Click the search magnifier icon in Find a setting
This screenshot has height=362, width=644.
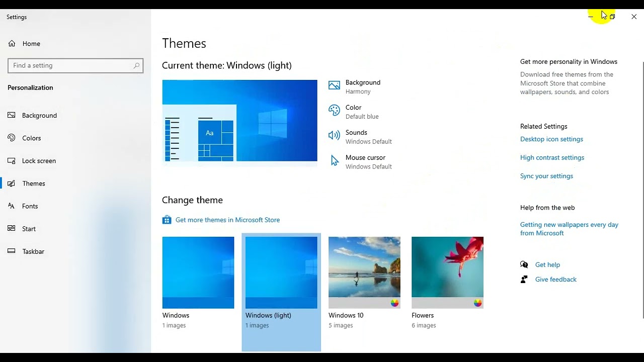click(x=136, y=65)
